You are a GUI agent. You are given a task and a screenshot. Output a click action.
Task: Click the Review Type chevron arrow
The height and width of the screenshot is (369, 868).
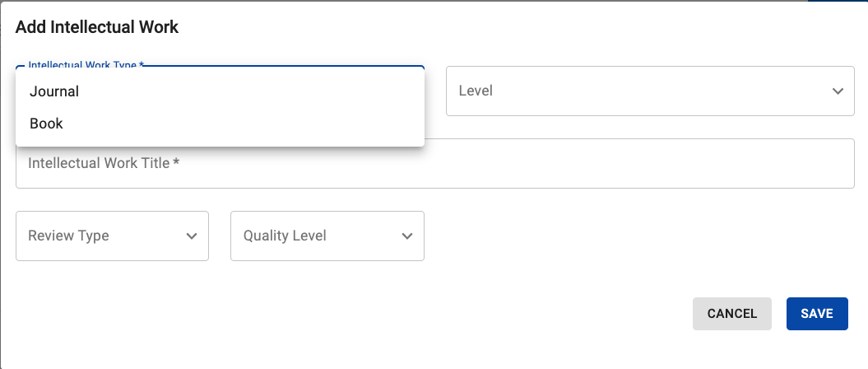coord(192,236)
